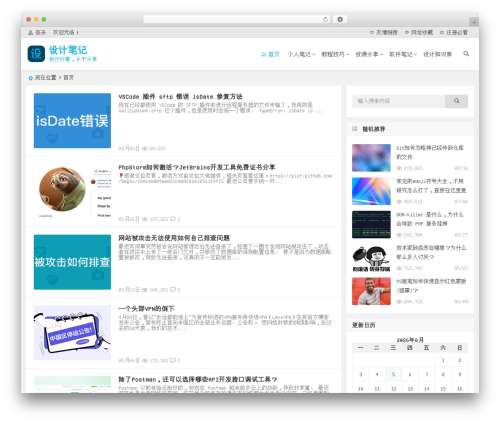Expand the 教程技巧 menu dropdown
This screenshot has width=500, height=423.
click(335, 54)
